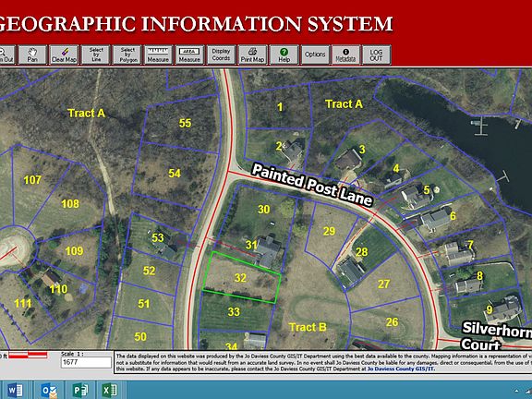
Task: Open the Display Coords tool
Action: point(222,55)
